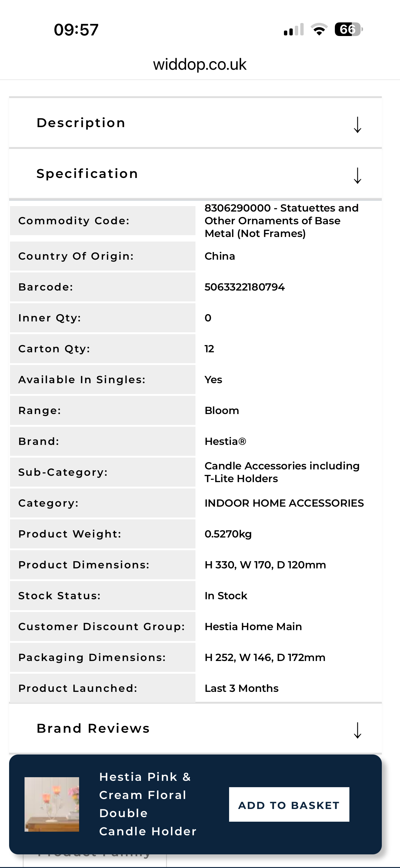Tap the battery level indicator icon

pyautogui.click(x=349, y=29)
